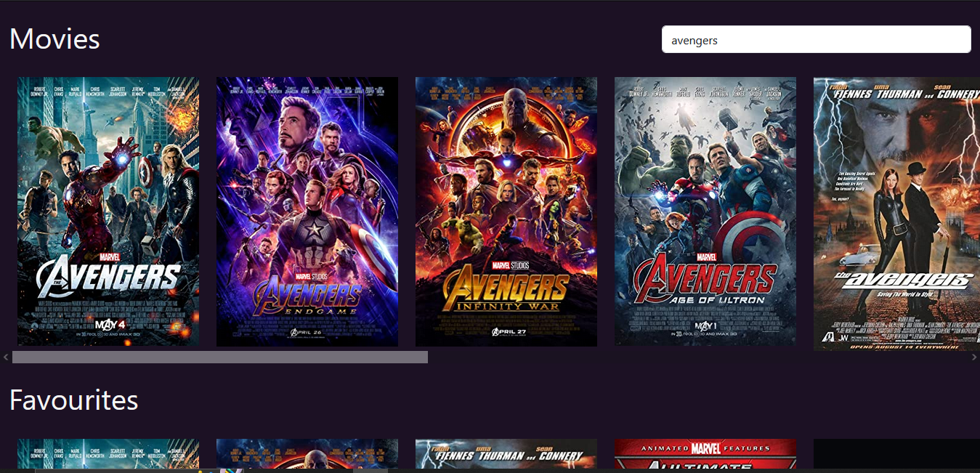This screenshot has height=473, width=980.
Task: Select the Avengers: Age of Ultron poster
Action: pos(704,211)
